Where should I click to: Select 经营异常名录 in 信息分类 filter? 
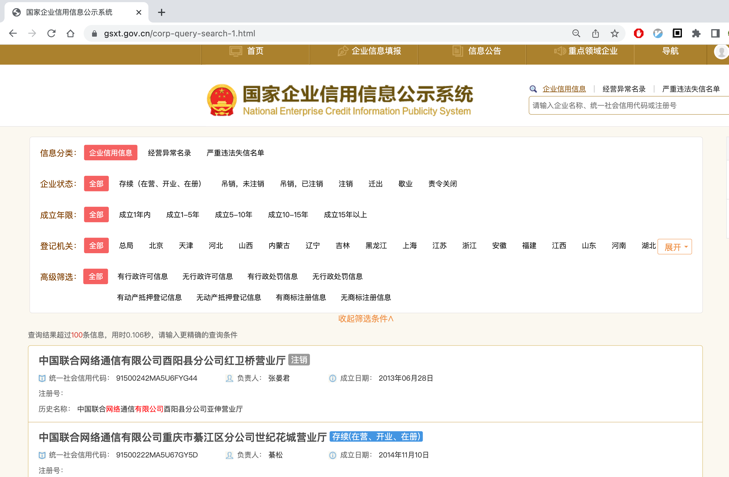click(x=169, y=153)
